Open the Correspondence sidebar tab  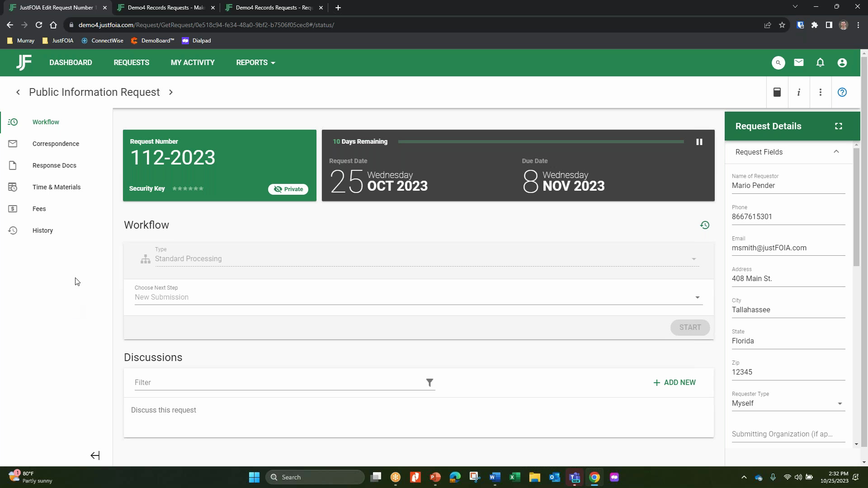click(x=56, y=144)
